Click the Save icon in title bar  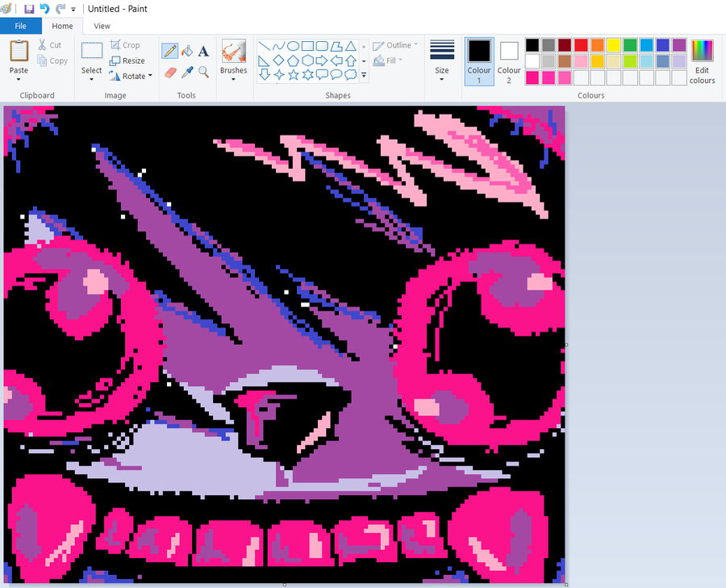tap(29, 9)
